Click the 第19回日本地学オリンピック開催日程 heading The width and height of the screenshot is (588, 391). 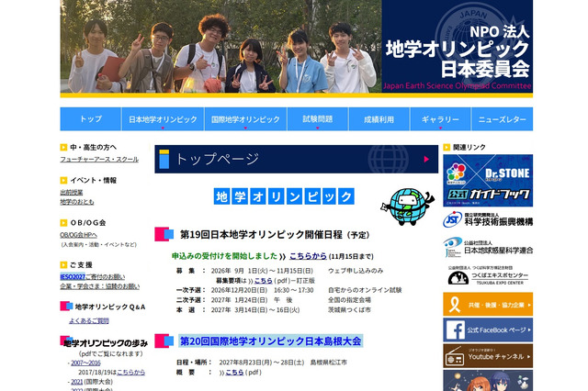click(x=275, y=234)
